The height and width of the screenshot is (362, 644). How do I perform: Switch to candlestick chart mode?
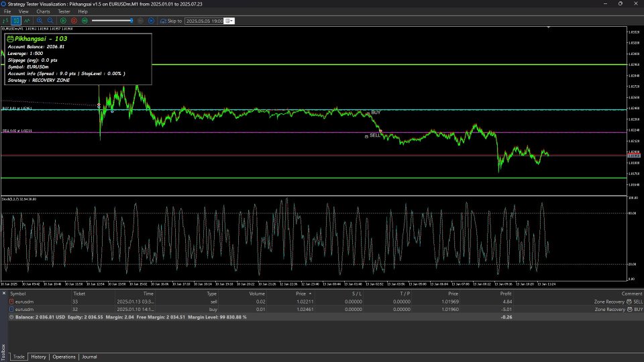pos(16,21)
